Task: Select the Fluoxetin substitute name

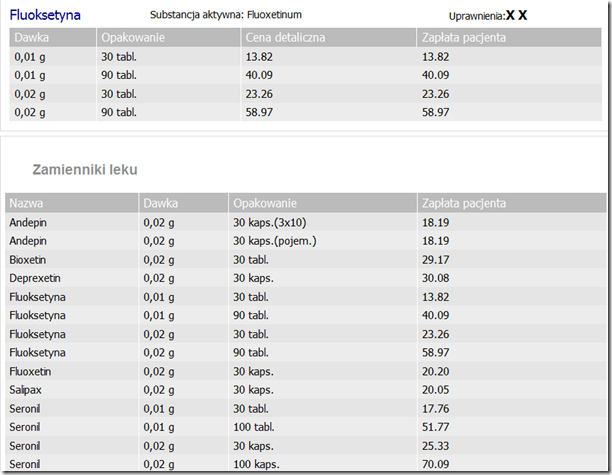Action: [30, 372]
